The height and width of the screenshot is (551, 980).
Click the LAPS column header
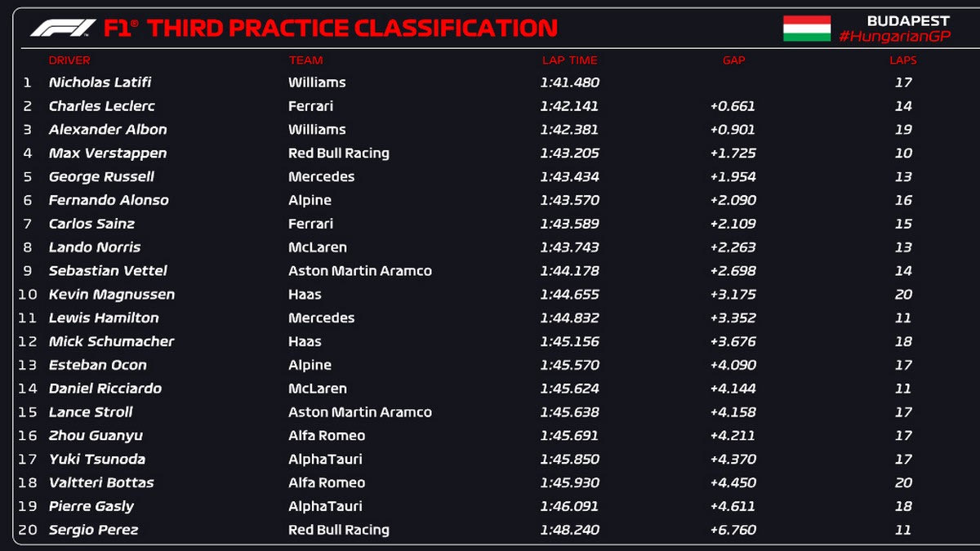pos(902,60)
